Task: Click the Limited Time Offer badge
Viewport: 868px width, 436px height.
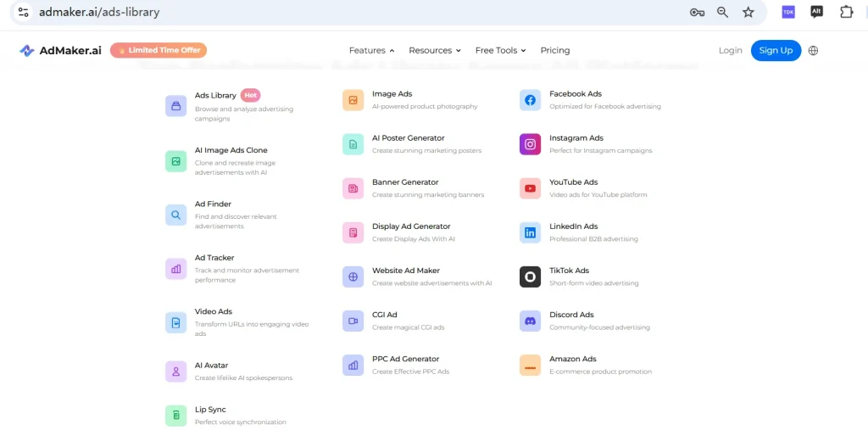Action: pyautogui.click(x=159, y=50)
